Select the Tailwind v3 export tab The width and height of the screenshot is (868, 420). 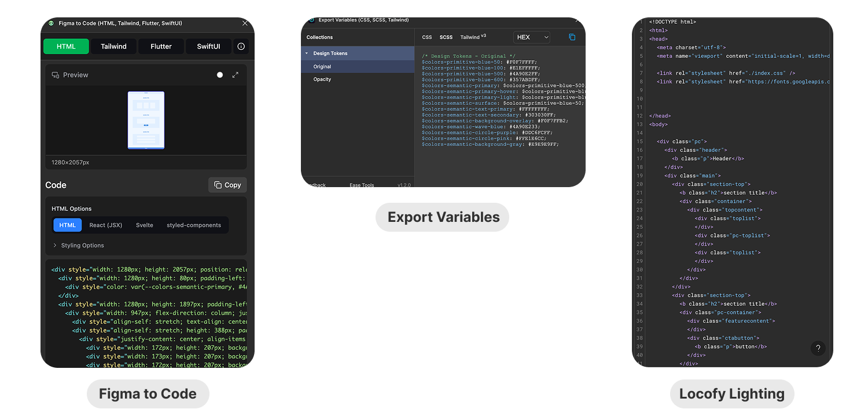coord(473,37)
